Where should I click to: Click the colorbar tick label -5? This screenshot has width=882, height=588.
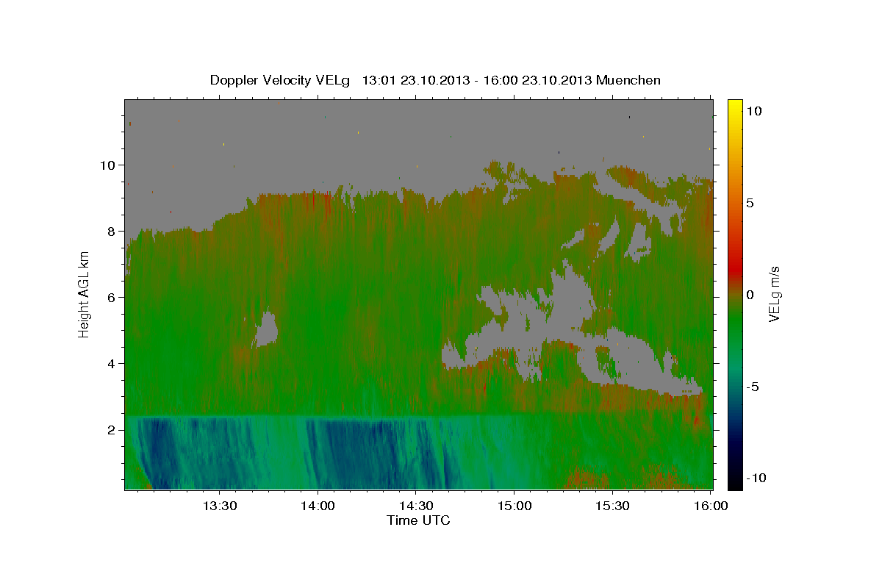pos(753,387)
